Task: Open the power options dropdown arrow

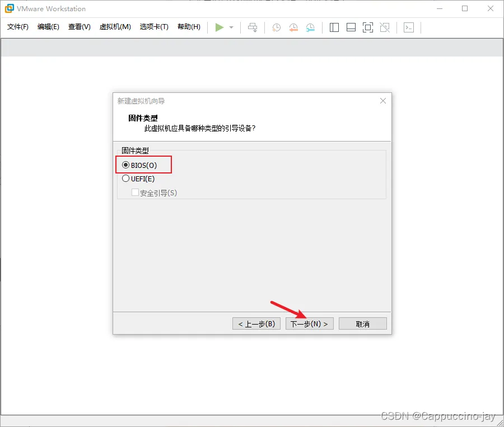Action: [x=231, y=27]
